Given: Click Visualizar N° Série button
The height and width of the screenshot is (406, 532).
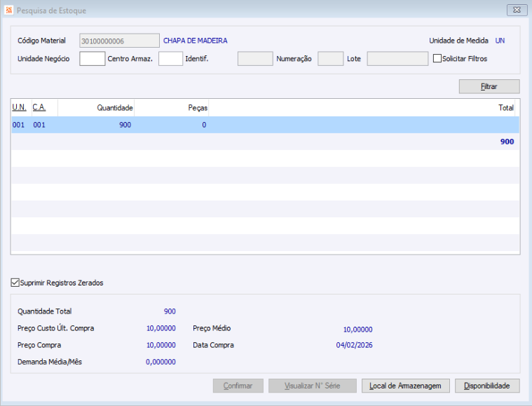Looking at the screenshot, I should (312, 386).
